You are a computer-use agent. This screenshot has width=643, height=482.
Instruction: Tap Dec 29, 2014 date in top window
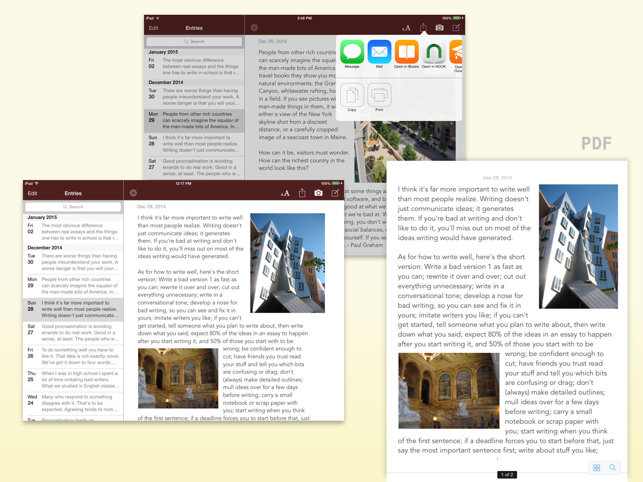coord(273,41)
